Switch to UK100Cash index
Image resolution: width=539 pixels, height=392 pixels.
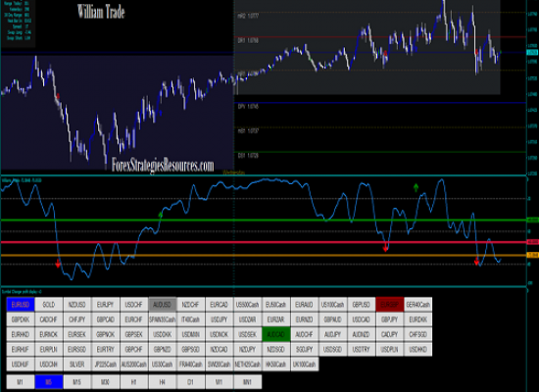(305, 365)
